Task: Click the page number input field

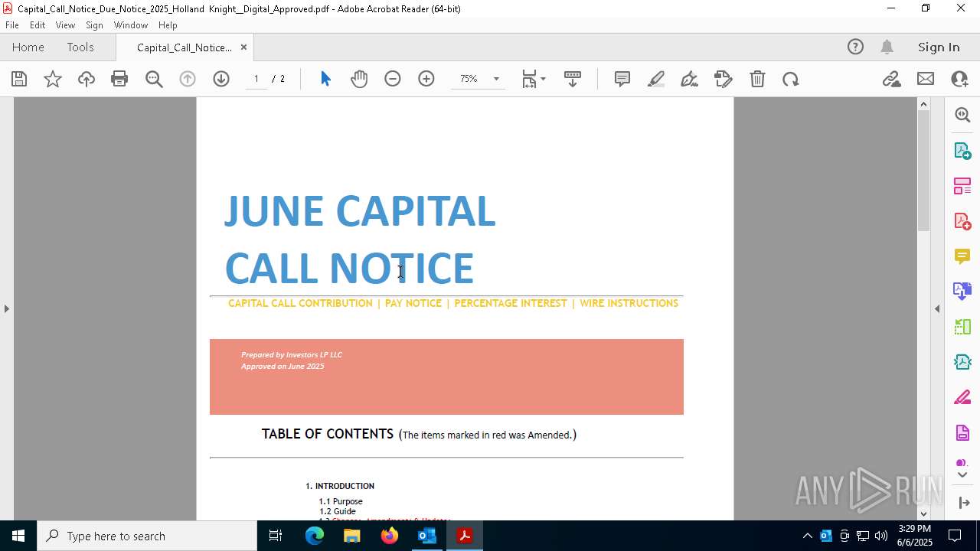Action: [x=256, y=79]
